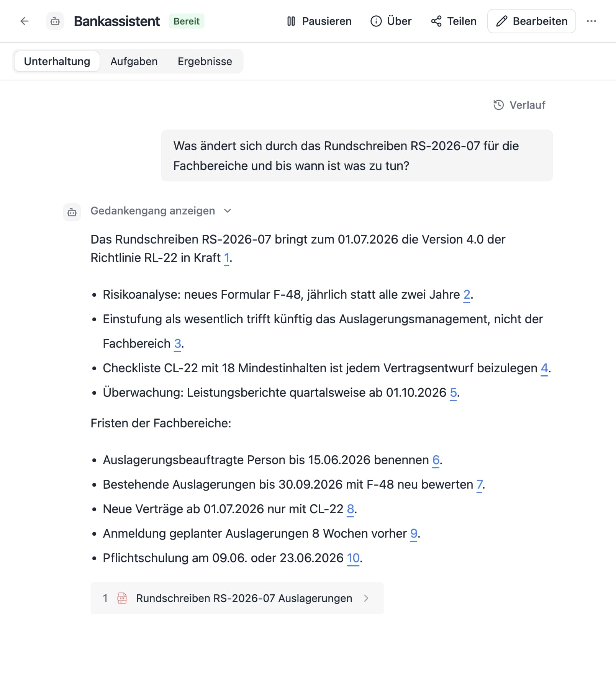Click the chevron on the source card
The height and width of the screenshot is (674, 616).
click(x=366, y=598)
